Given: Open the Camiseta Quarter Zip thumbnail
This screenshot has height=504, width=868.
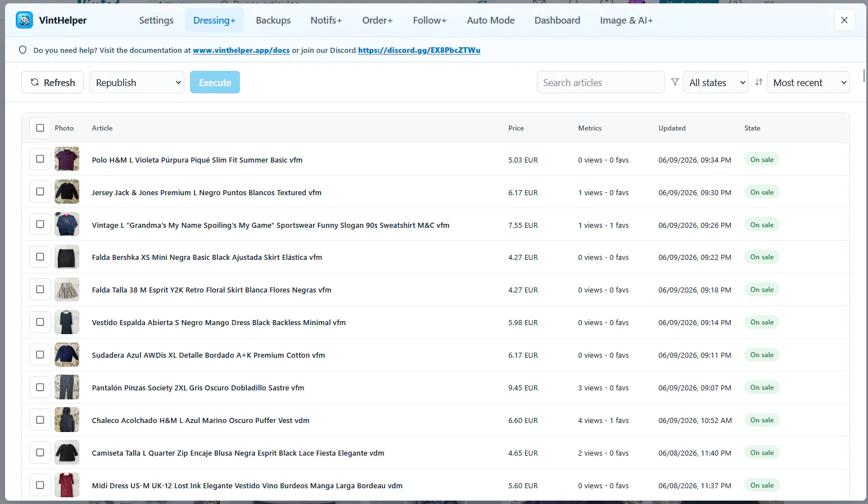Looking at the screenshot, I should click(x=67, y=453).
